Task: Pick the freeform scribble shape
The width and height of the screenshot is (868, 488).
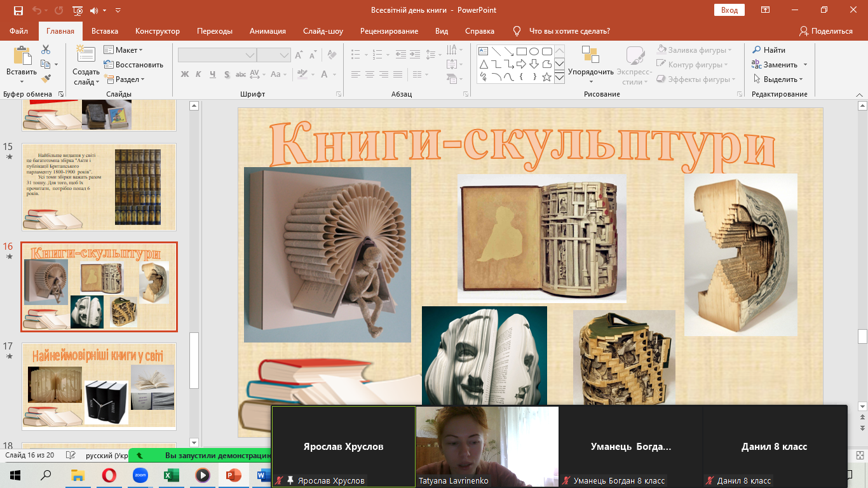Action: 483,77
